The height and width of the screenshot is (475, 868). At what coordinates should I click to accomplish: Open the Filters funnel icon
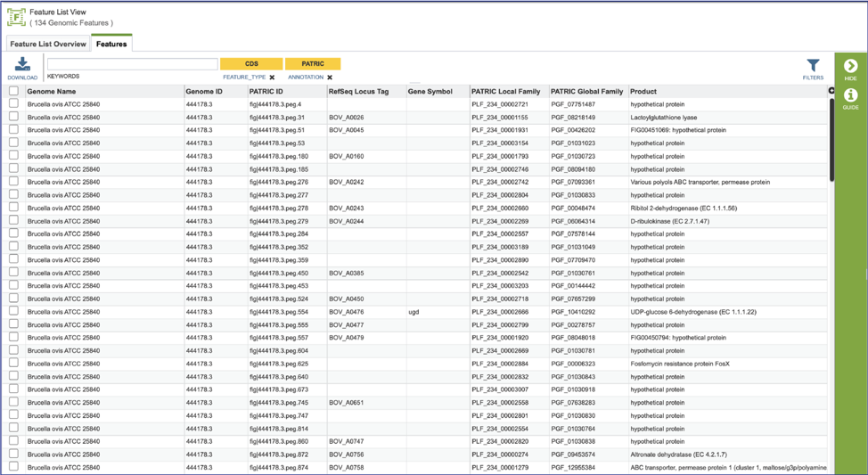pyautogui.click(x=813, y=65)
